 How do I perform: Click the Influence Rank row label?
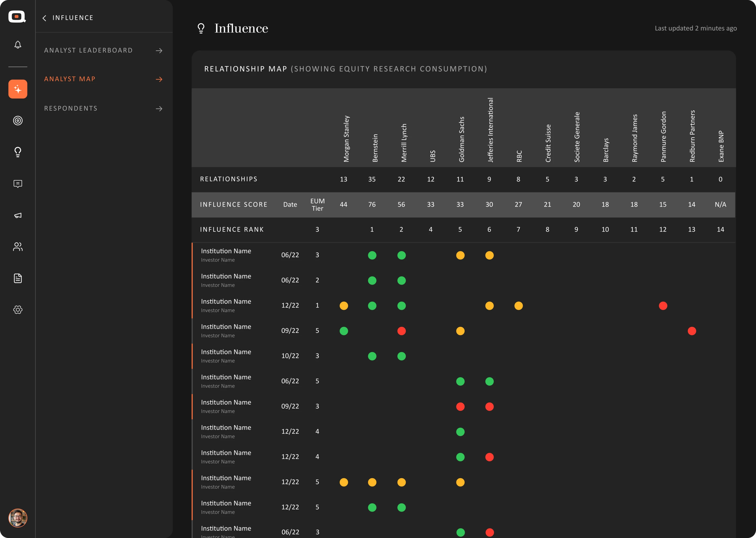pos(232,230)
